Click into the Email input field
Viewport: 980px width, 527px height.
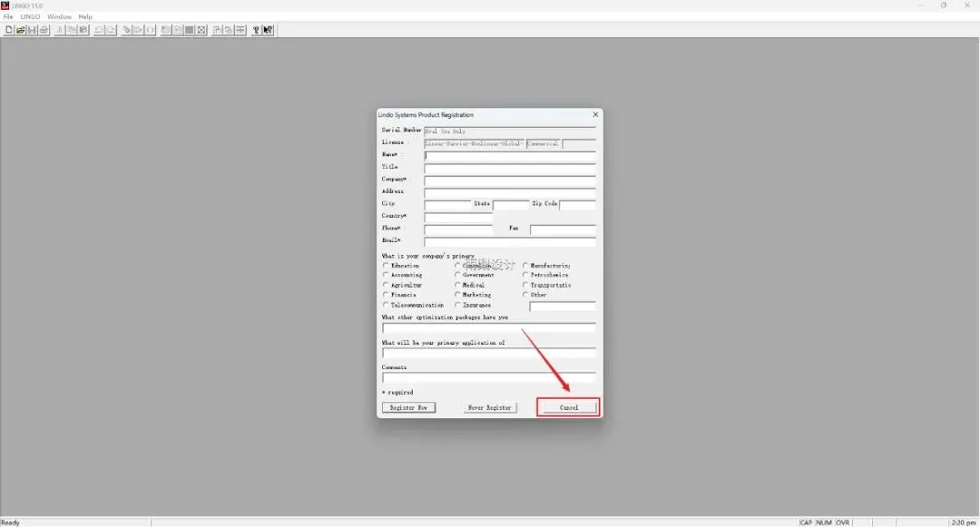(x=510, y=241)
